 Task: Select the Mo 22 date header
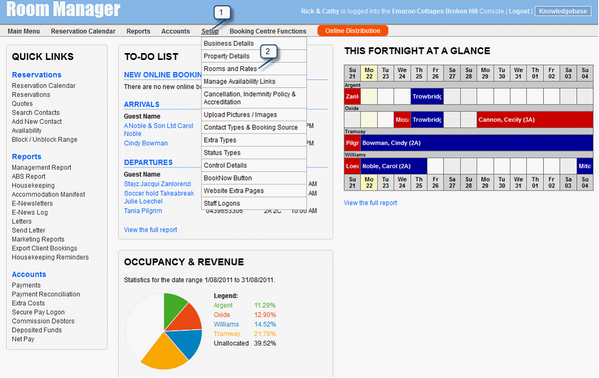369,73
